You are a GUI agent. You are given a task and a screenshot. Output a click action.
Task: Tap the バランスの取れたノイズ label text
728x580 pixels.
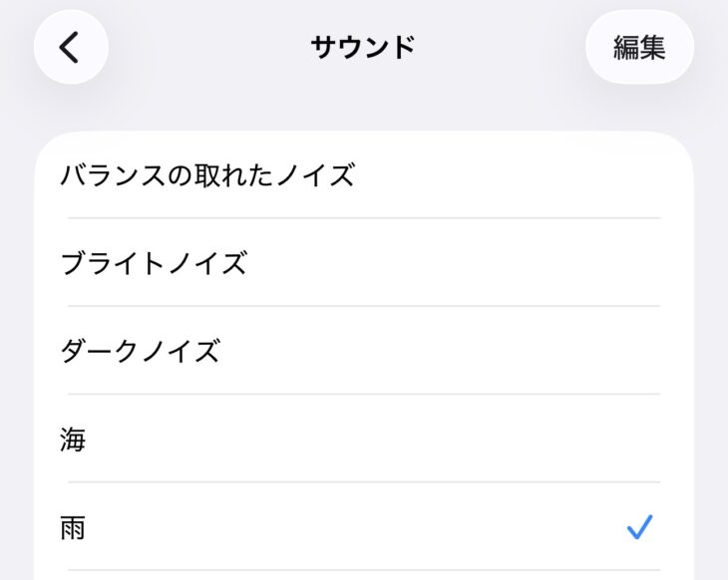tap(207, 176)
